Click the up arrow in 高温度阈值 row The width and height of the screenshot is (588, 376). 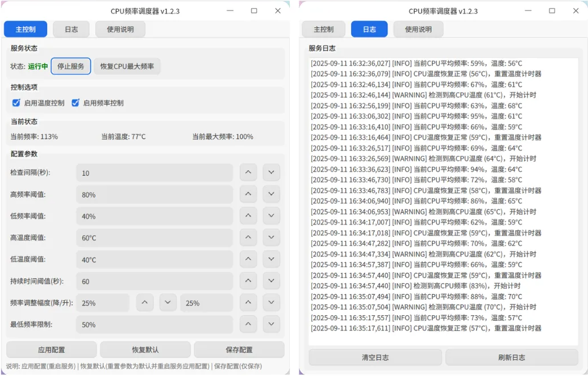tap(248, 237)
